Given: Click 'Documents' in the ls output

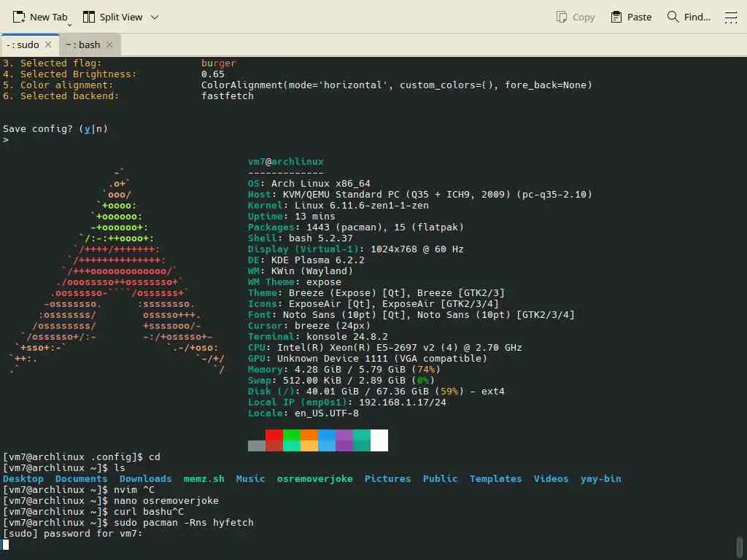Looking at the screenshot, I should coord(82,479).
